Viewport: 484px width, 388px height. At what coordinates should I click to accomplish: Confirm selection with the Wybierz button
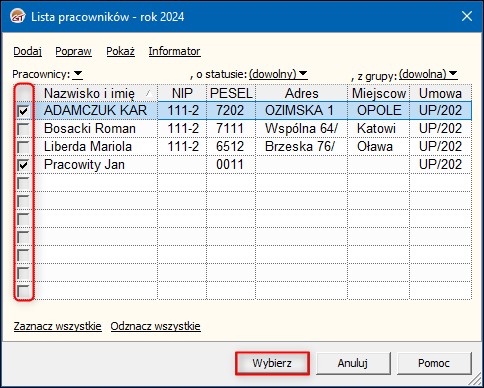[272, 363]
